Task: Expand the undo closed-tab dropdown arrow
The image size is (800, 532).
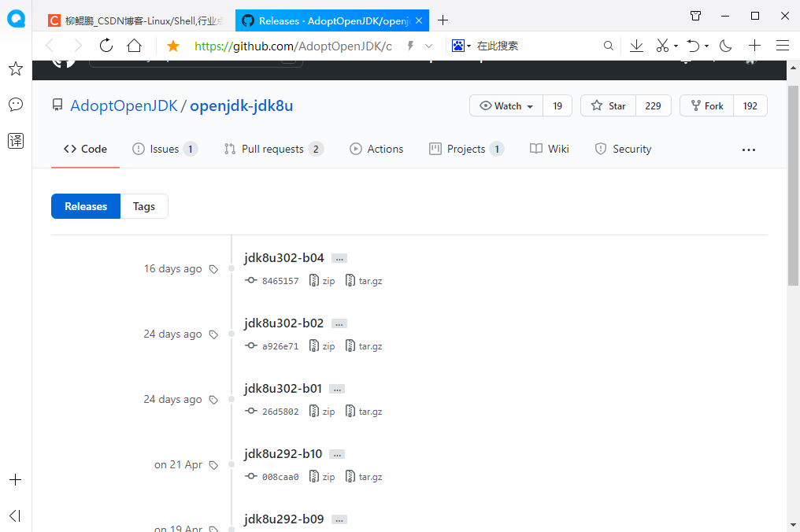Action: pyautogui.click(x=706, y=46)
